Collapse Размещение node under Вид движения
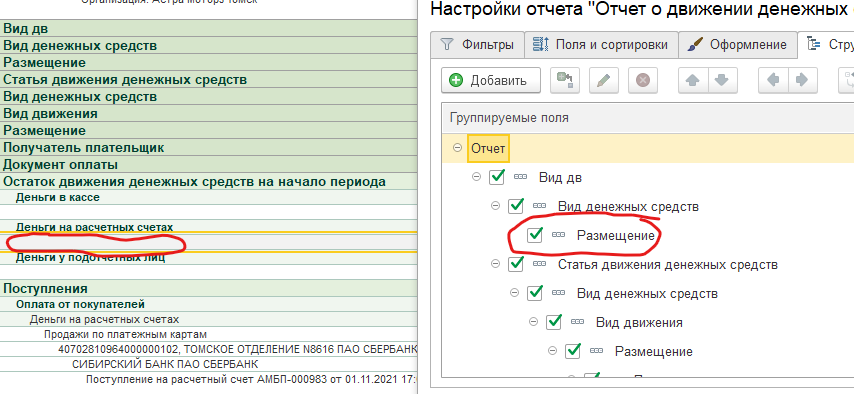Viewport: 854px width, 394px height. pyautogui.click(x=553, y=351)
